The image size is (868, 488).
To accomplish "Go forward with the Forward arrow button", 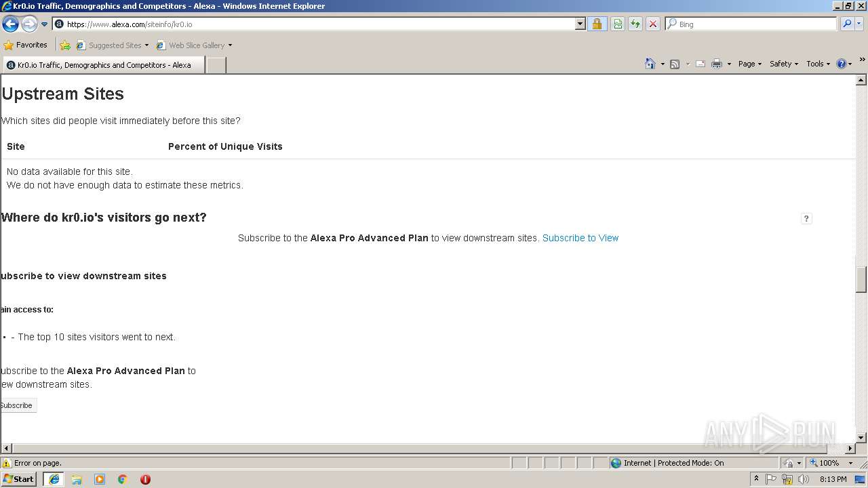I will point(29,24).
